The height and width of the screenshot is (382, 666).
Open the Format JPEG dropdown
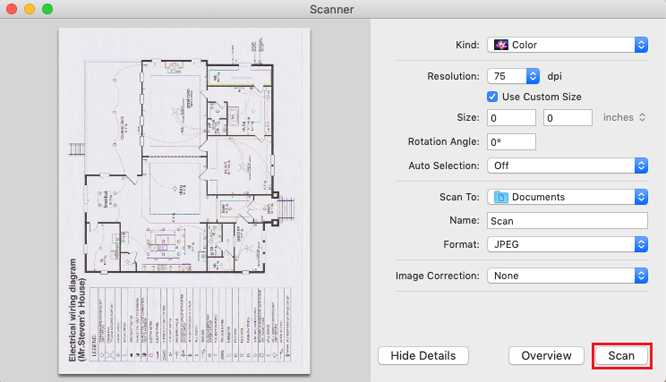[x=567, y=245]
